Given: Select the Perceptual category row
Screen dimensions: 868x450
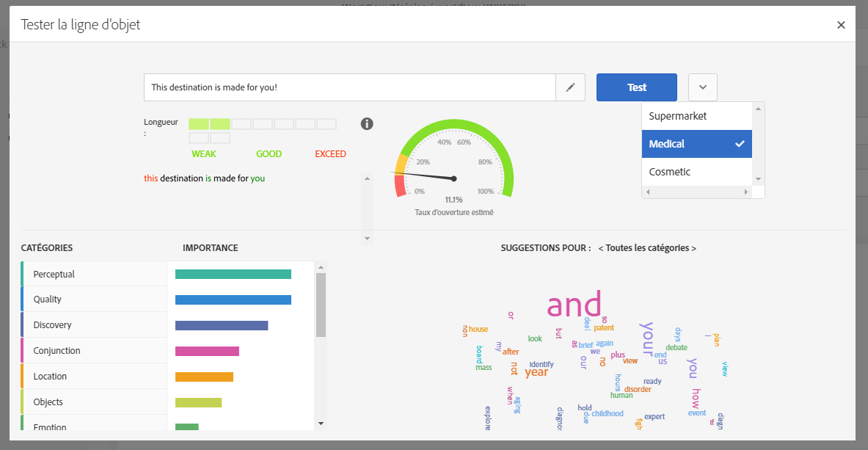Looking at the screenshot, I should click(x=94, y=275).
